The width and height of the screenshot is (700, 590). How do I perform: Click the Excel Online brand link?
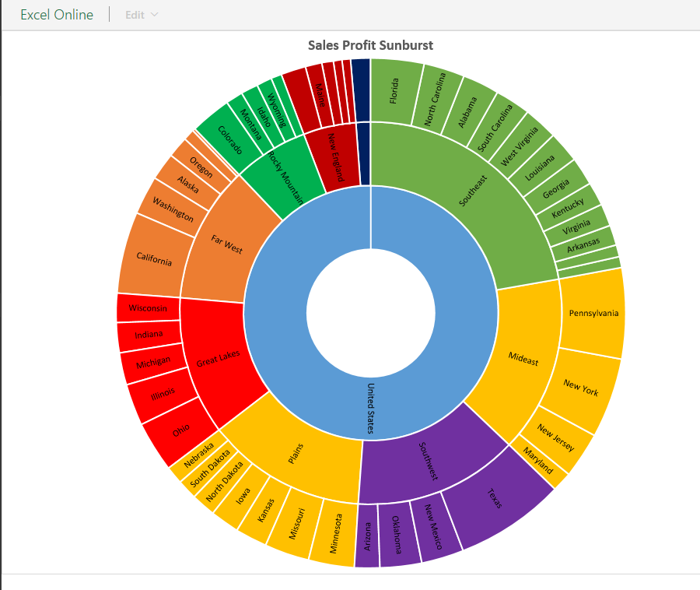click(57, 15)
